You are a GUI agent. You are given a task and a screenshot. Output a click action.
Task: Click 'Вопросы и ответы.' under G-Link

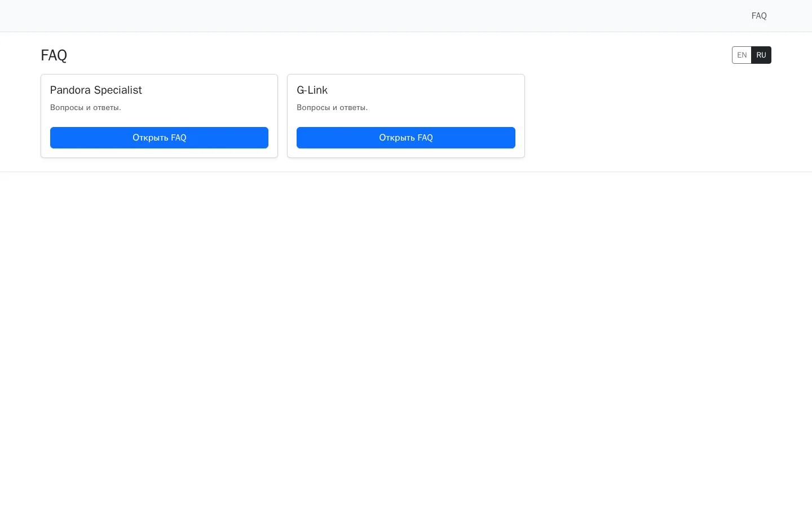pos(332,107)
